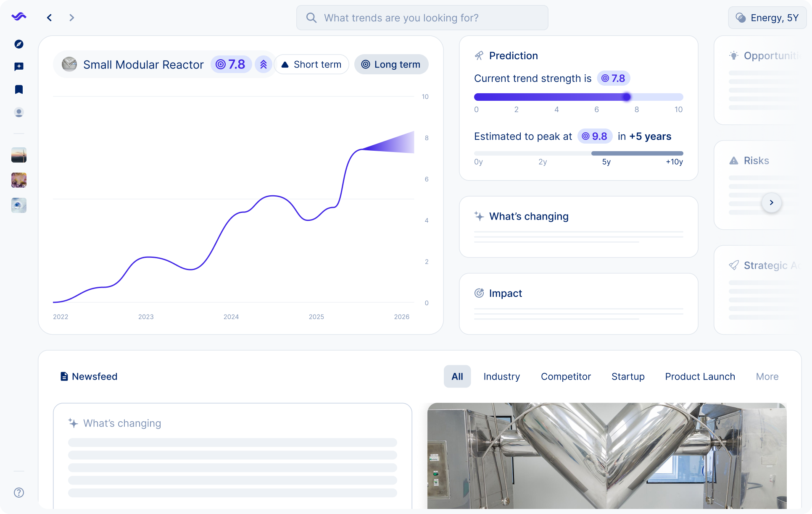Screen dimensions: 812x514
Task: Select the Industry newsfeed tab
Action: pyautogui.click(x=501, y=377)
